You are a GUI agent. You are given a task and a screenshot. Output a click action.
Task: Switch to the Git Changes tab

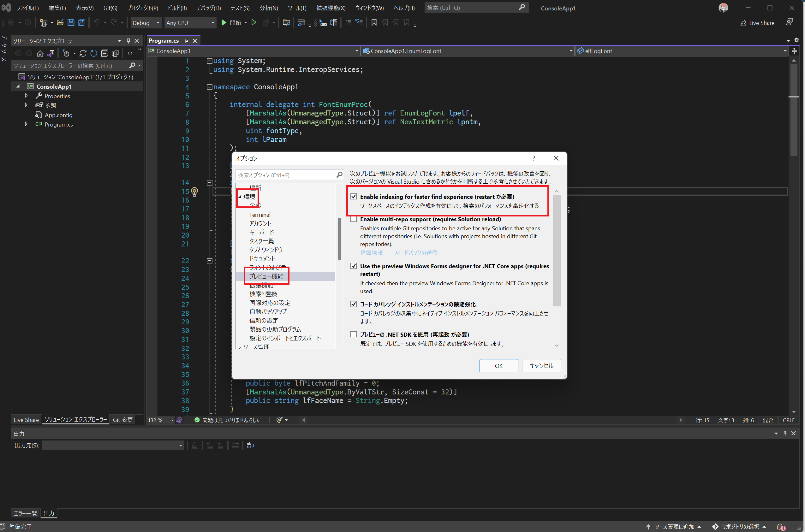coord(122,420)
